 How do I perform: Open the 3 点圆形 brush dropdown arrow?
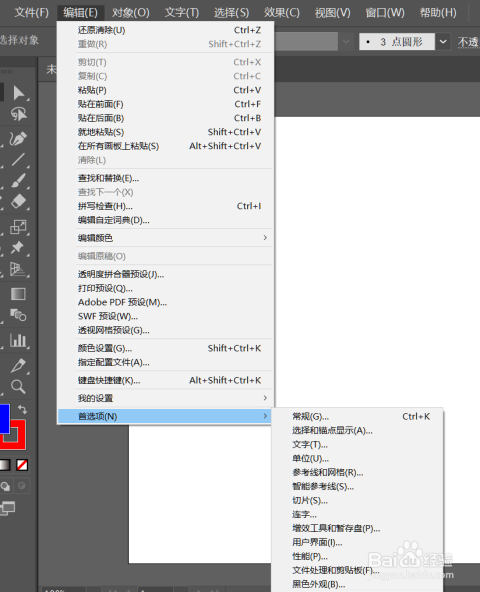click(443, 42)
